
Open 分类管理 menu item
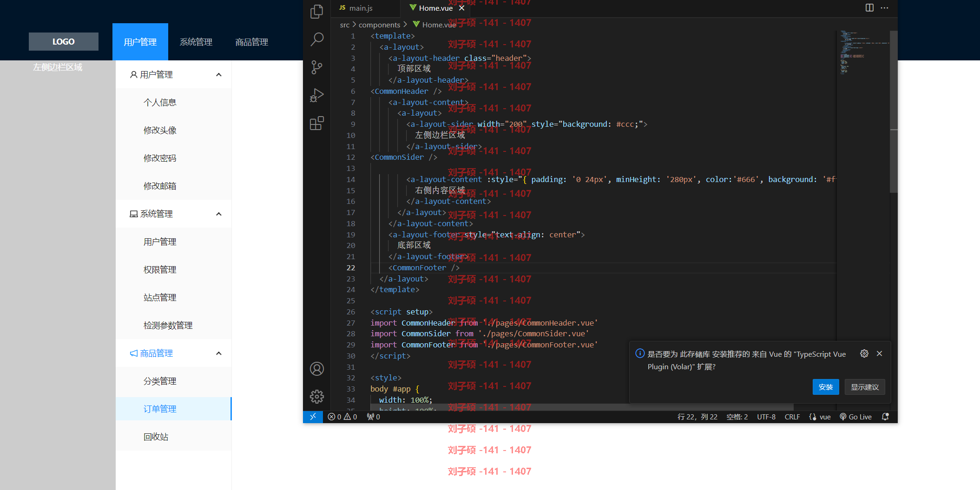point(174,381)
